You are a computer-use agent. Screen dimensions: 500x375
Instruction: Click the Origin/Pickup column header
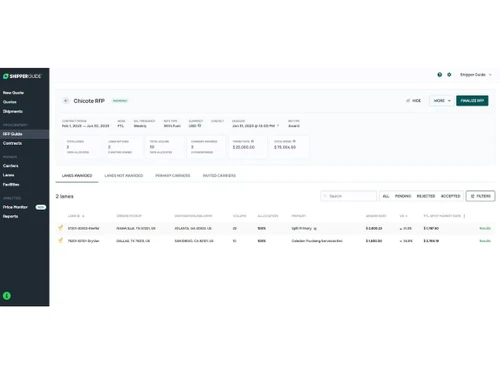click(x=129, y=216)
